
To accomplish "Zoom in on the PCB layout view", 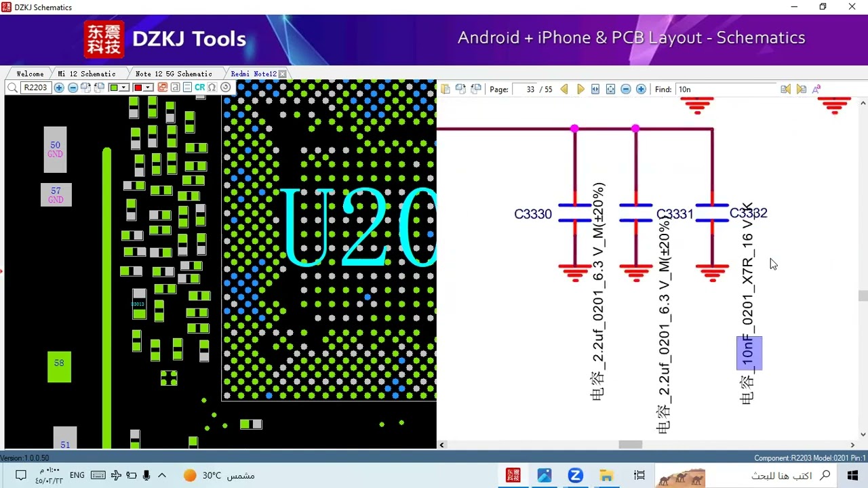I will pos(59,87).
